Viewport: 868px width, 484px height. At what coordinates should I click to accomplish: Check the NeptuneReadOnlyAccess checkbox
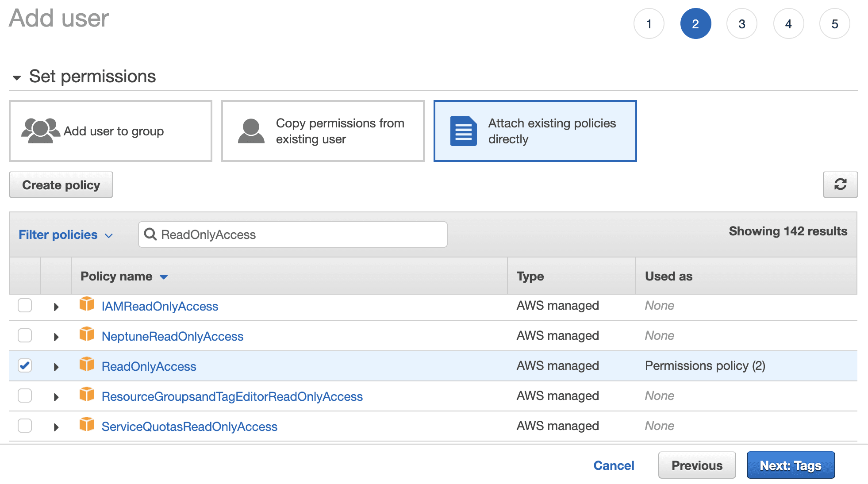pyautogui.click(x=25, y=335)
